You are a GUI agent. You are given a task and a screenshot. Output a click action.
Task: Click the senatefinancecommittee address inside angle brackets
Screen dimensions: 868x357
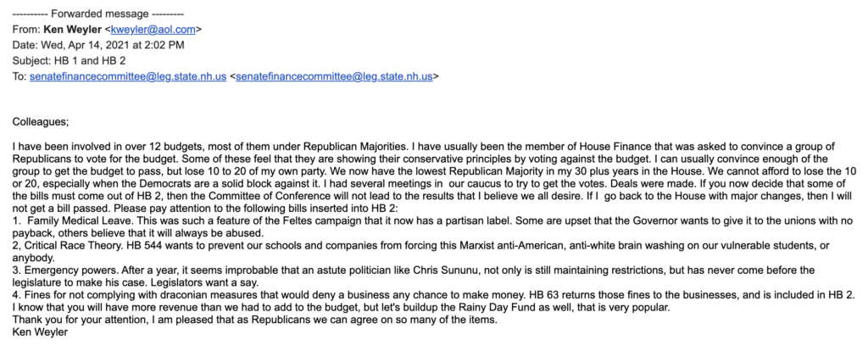335,75
